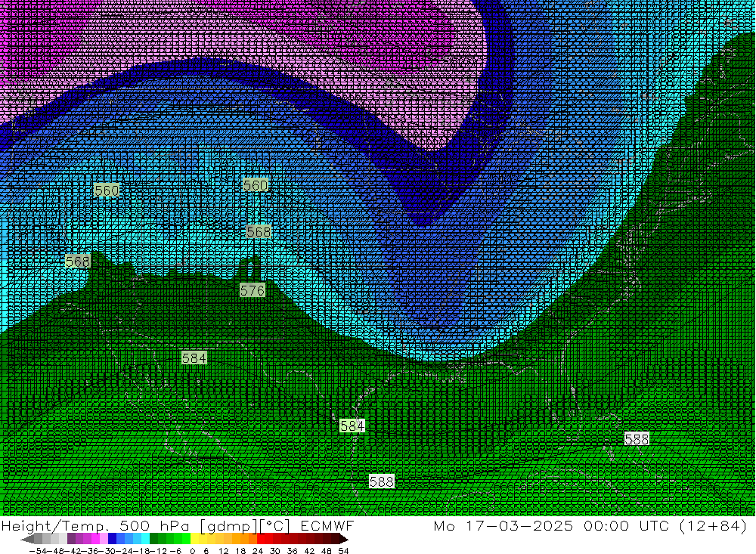
Task: Click the legend value '54' at scale end
Action: point(343,551)
